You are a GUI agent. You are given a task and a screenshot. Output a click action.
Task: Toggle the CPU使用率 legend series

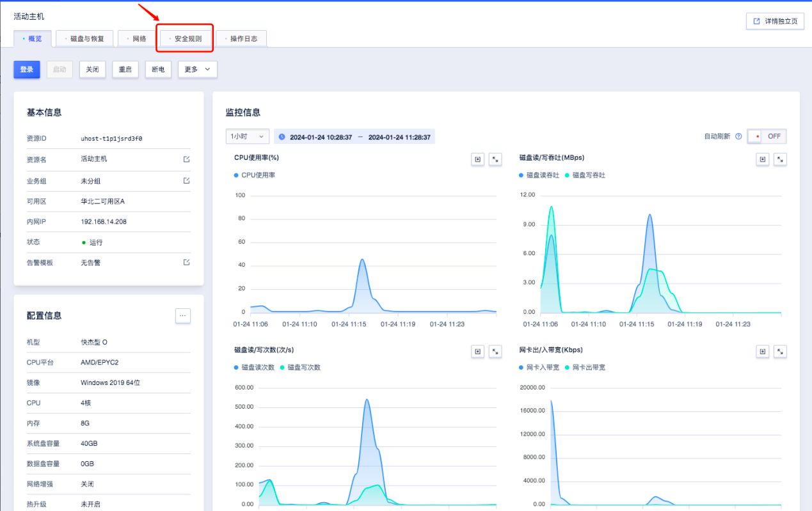pyautogui.click(x=256, y=175)
